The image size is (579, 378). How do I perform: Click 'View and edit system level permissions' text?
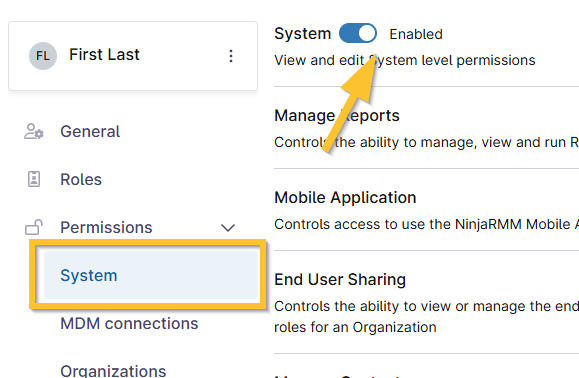click(x=405, y=60)
